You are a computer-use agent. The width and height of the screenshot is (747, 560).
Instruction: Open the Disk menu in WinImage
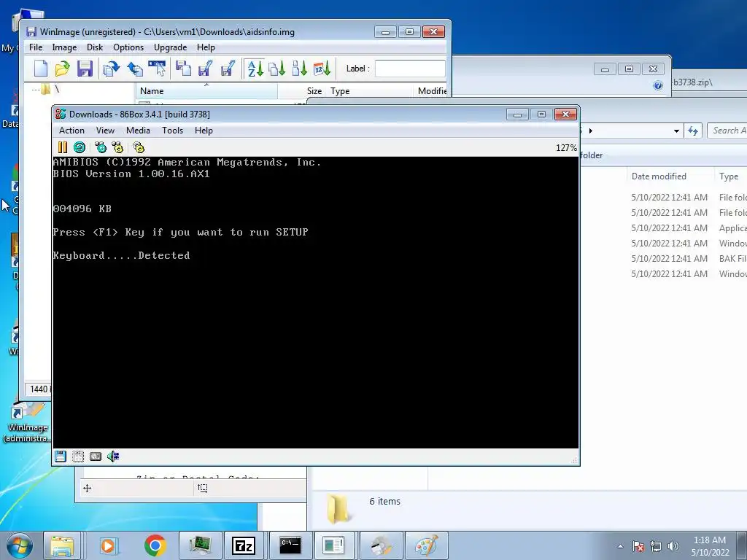[x=95, y=47]
